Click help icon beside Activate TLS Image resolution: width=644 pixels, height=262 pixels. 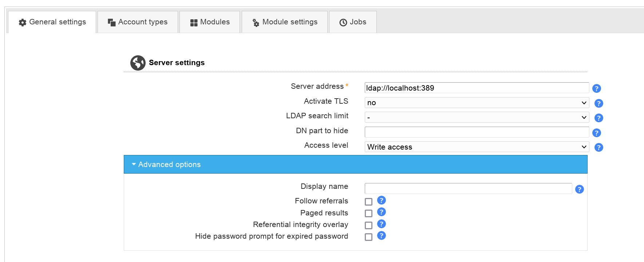[598, 103]
